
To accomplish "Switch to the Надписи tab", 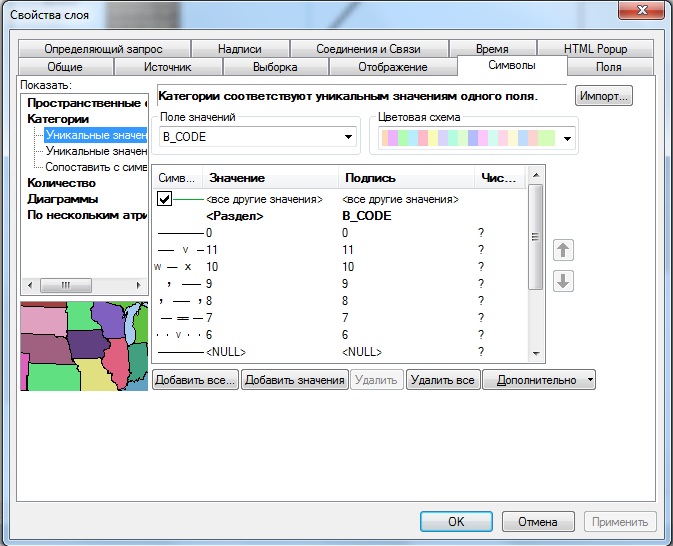I will (x=239, y=49).
